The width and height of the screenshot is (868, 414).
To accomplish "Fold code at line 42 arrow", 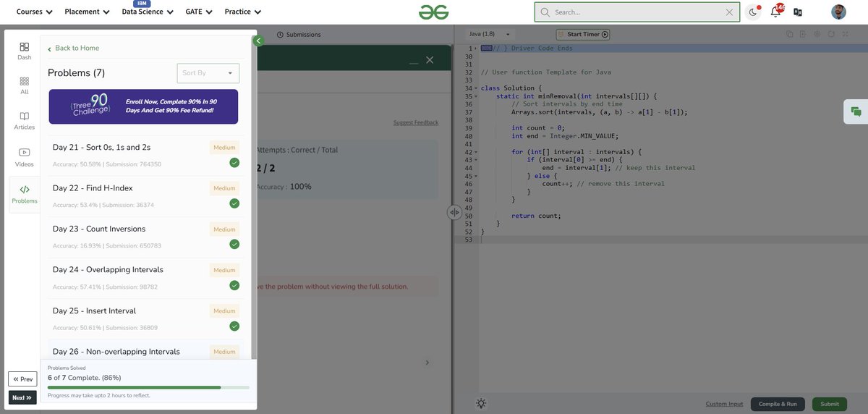I will (476, 152).
